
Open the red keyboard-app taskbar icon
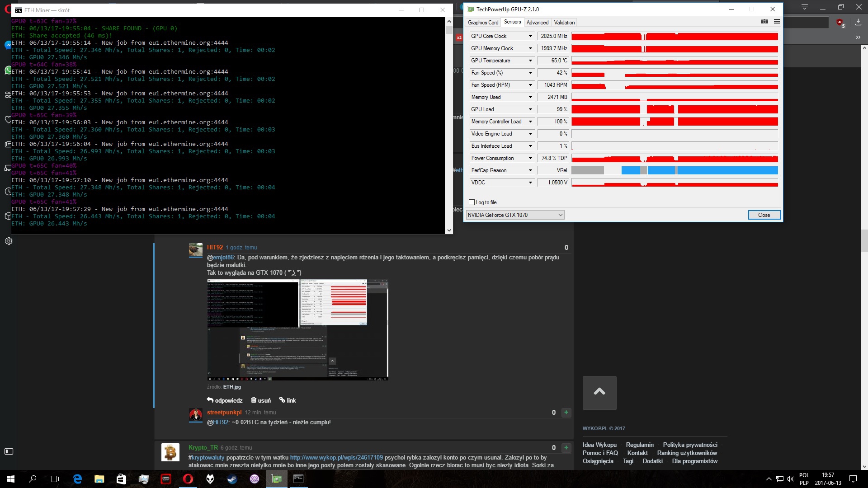click(165, 479)
